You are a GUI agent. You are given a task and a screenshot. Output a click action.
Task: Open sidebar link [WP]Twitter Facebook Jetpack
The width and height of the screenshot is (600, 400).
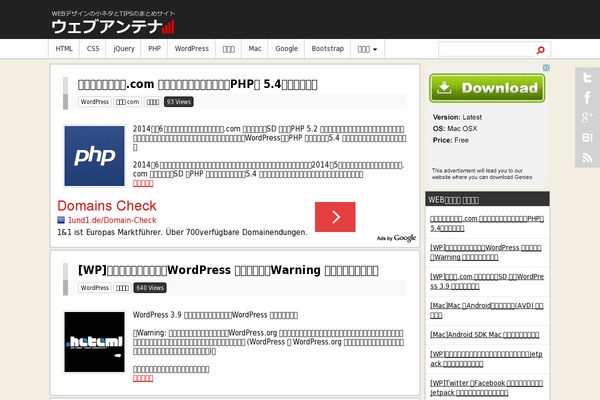[486, 388]
